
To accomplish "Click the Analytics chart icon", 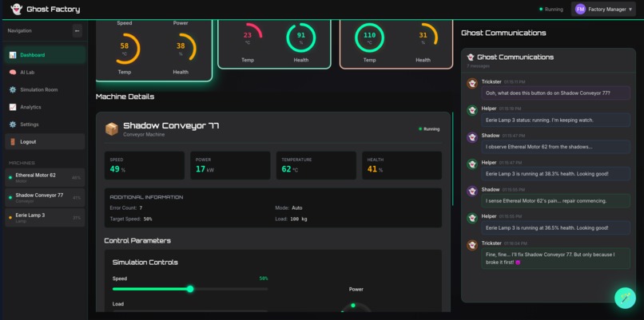I will click(13, 107).
